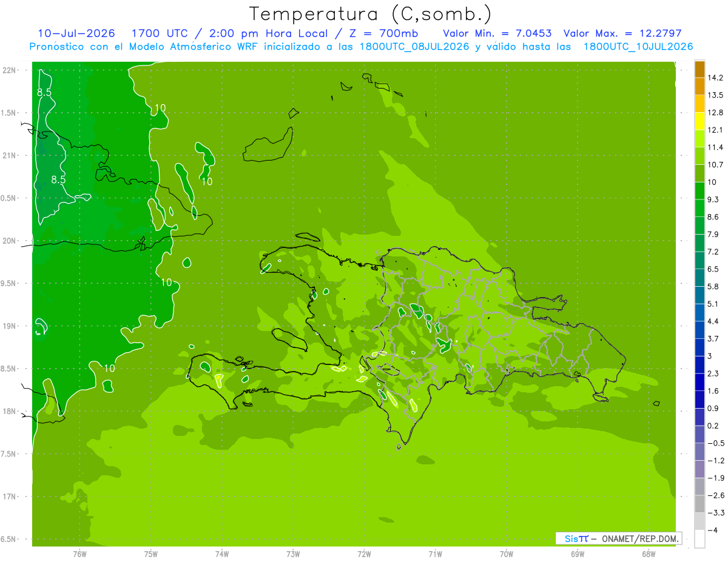
Task: Select the date '10-Jul-2026' in header
Action: pyautogui.click(x=77, y=33)
